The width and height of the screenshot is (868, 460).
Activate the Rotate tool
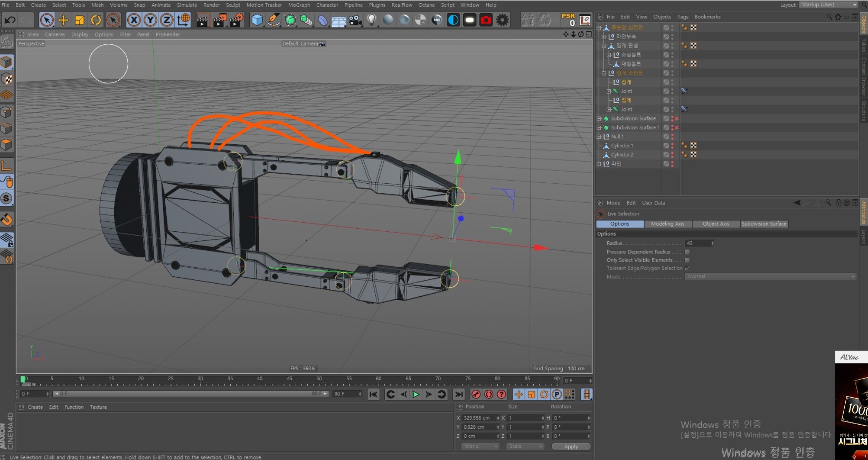pyautogui.click(x=96, y=20)
